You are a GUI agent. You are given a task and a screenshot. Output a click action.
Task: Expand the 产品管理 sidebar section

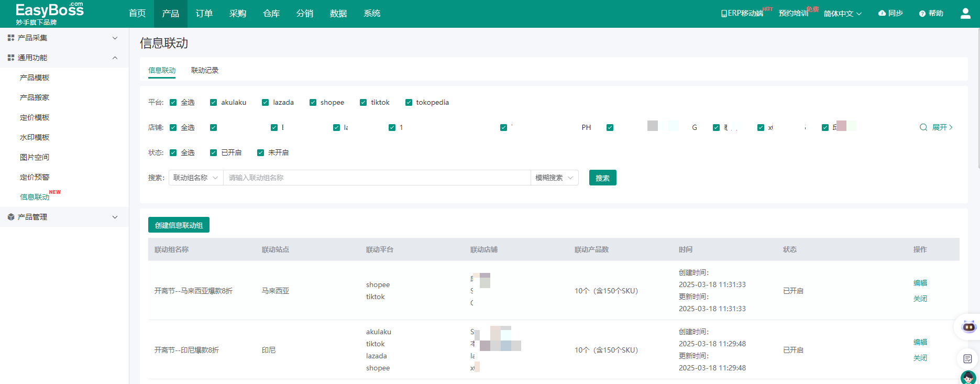pos(115,217)
